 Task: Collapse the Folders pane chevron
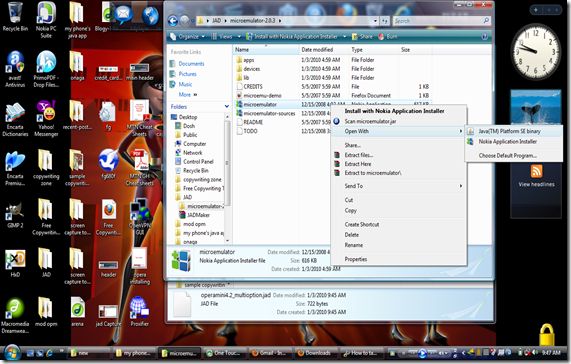(x=227, y=107)
